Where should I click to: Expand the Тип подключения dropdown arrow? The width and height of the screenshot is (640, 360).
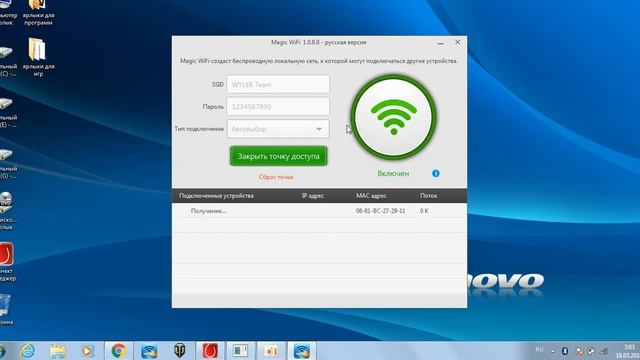click(x=319, y=129)
